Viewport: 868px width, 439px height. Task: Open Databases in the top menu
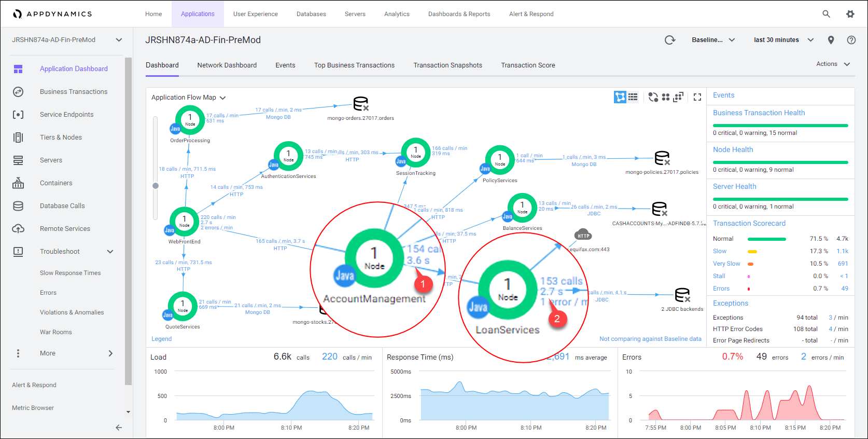click(311, 14)
